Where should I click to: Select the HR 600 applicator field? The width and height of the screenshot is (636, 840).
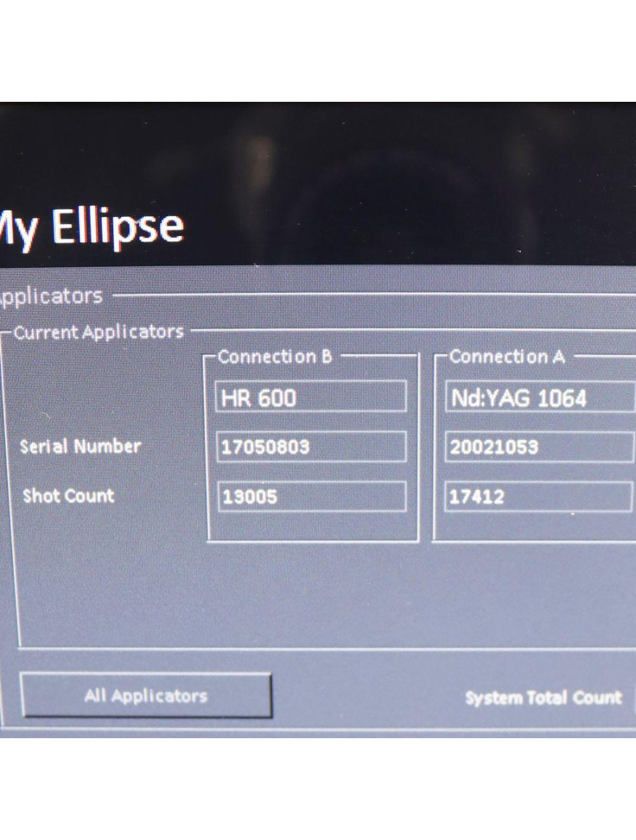point(311,396)
